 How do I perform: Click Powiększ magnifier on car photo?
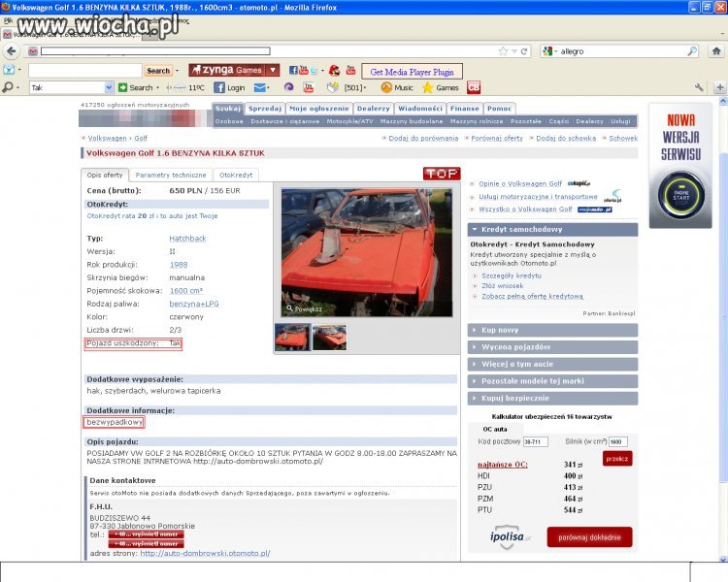pyautogui.click(x=304, y=308)
